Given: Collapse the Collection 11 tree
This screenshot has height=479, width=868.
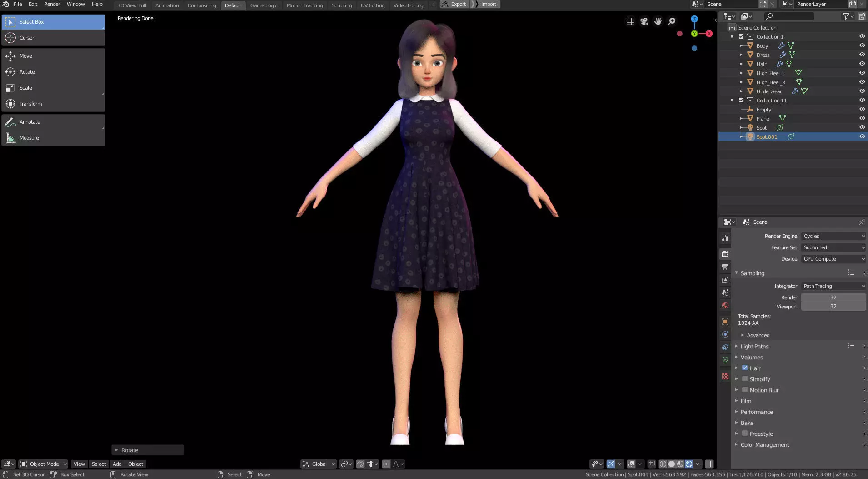Looking at the screenshot, I should (x=732, y=101).
